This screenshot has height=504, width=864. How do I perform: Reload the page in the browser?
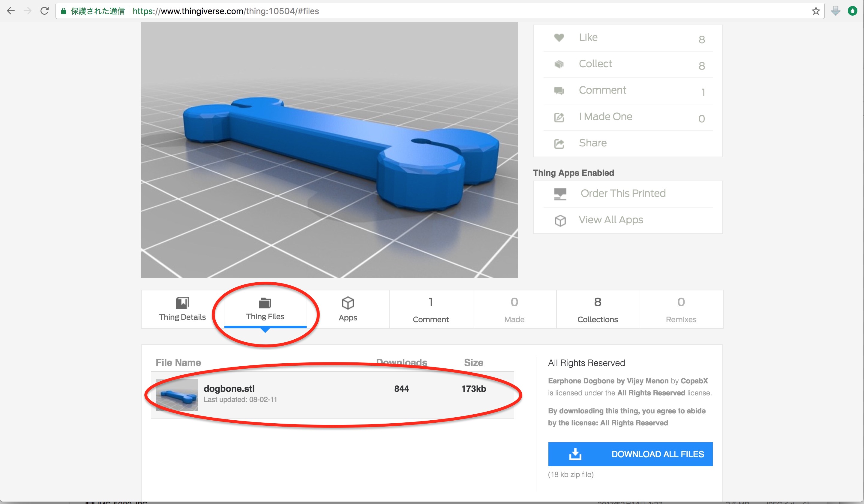point(44,11)
